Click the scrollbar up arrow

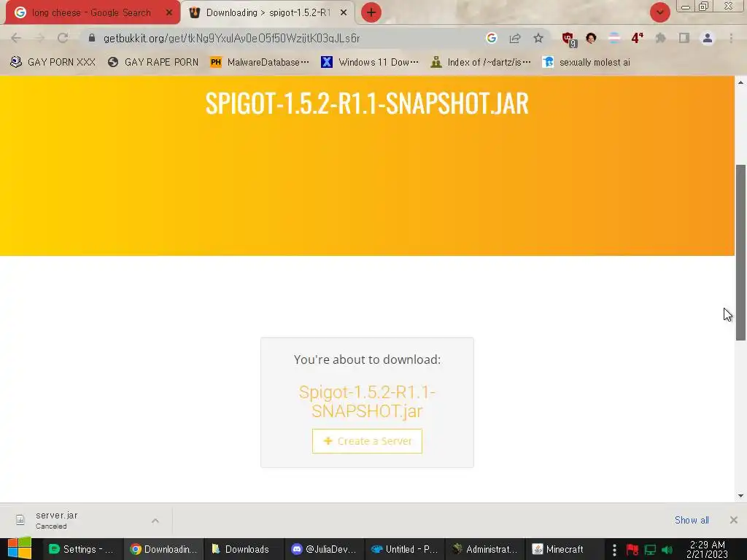pos(740,82)
